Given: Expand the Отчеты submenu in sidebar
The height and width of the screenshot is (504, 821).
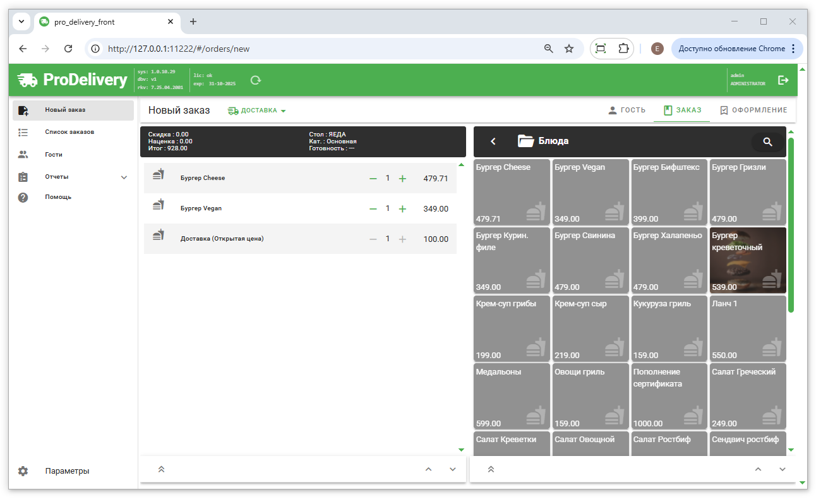Looking at the screenshot, I should point(124,177).
